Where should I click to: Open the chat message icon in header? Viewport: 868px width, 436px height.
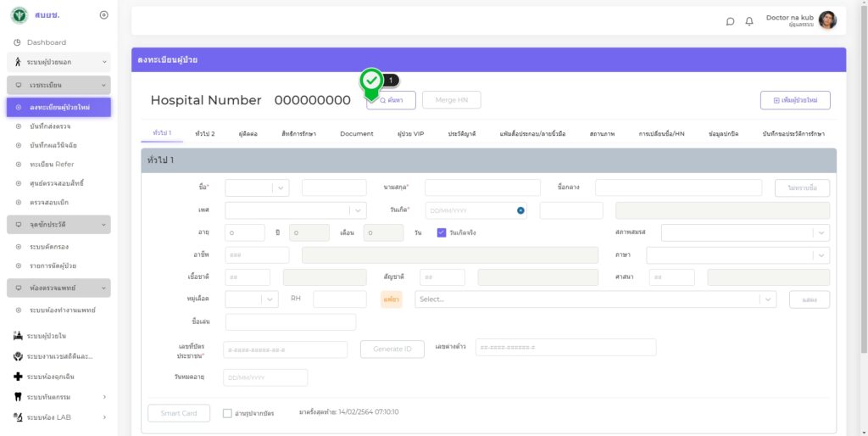730,21
